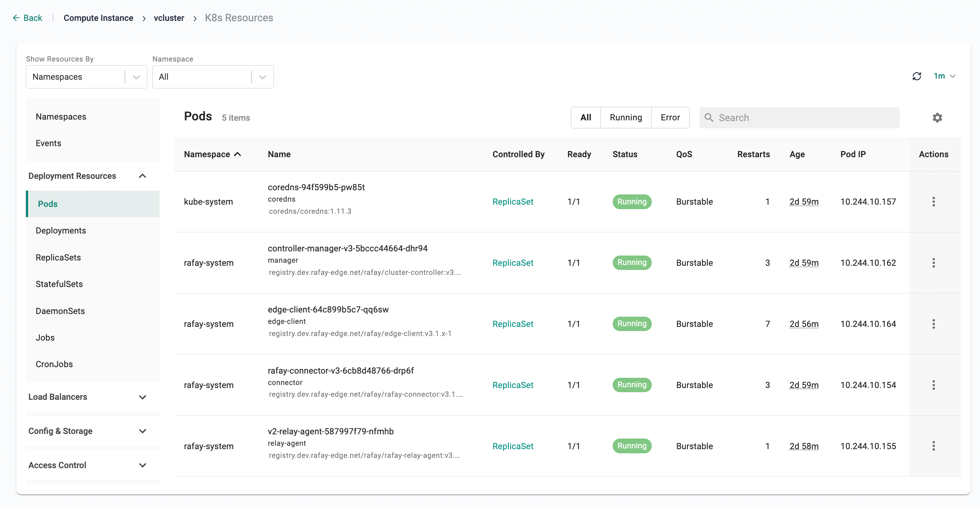Image resolution: width=980 pixels, height=508 pixels.
Task: Click the Restarts column header
Action: click(x=753, y=154)
